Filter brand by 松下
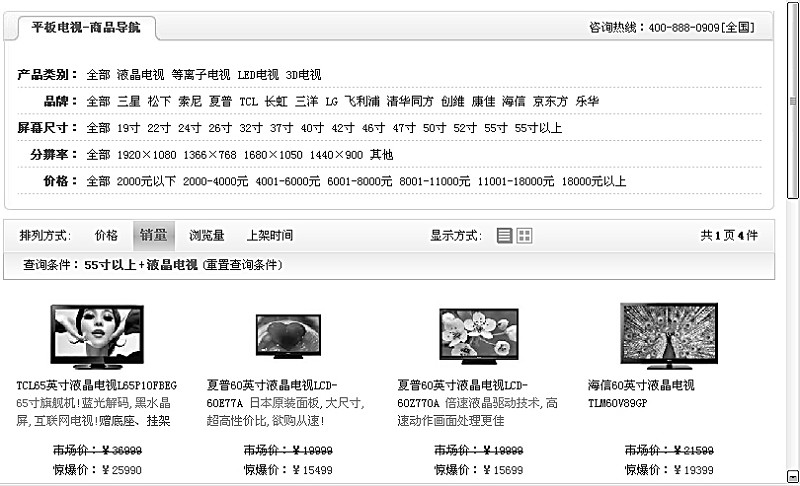Screen dimensions: 800x486 tap(159, 101)
